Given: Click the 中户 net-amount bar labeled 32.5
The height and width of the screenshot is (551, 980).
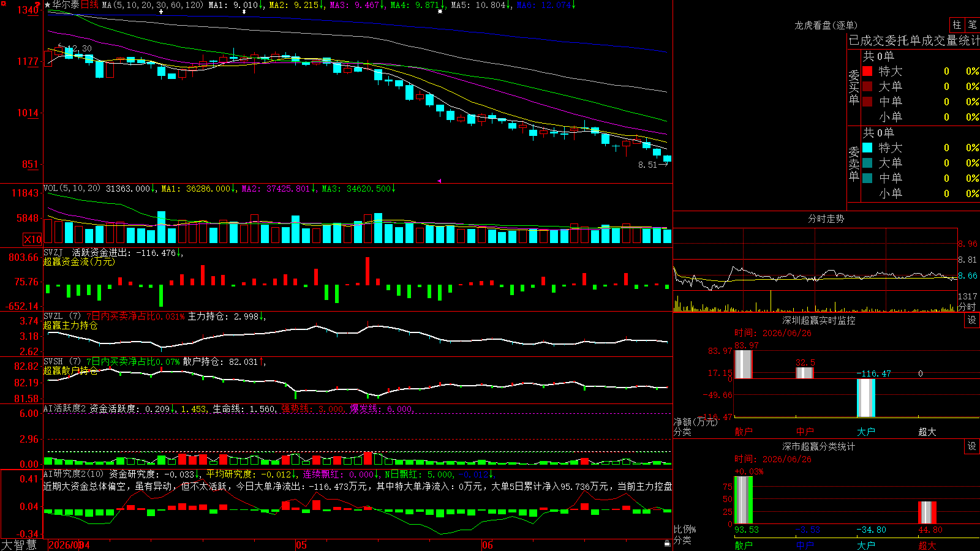Looking at the screenshot, I should [x=804, y=373].
